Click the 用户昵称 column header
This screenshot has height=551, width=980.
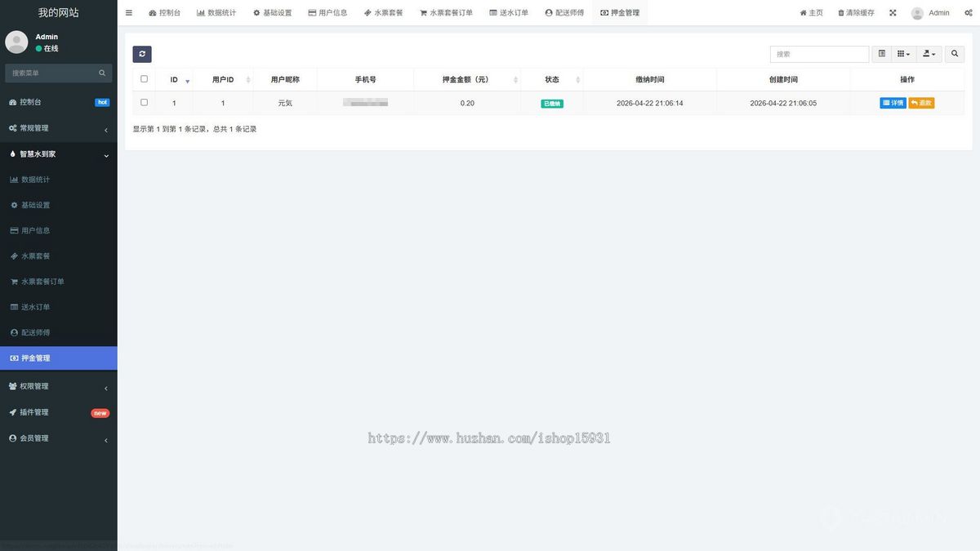pyautogui.click(x=285, y=79)
